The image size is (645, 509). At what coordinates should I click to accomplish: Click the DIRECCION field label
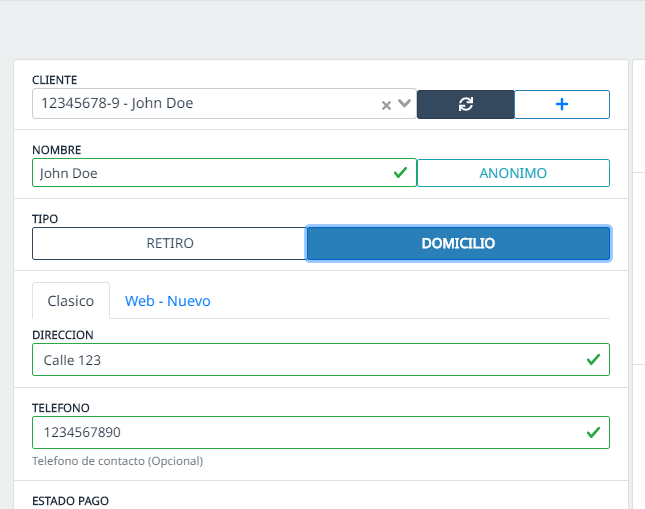pyautogui.click(x=63, y=335)
